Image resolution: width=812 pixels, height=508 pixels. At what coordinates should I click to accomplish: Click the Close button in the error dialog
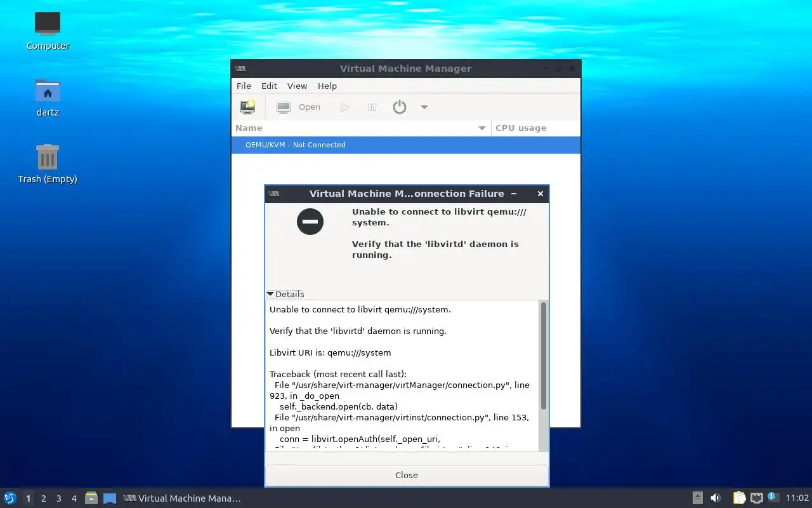pos(407,475)
